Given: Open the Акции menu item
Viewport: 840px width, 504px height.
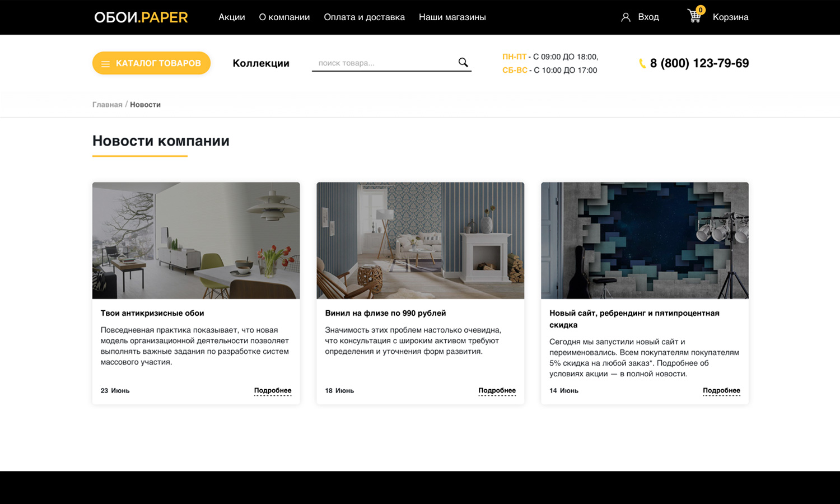Looking at the screenshot, I should [232, 17].
